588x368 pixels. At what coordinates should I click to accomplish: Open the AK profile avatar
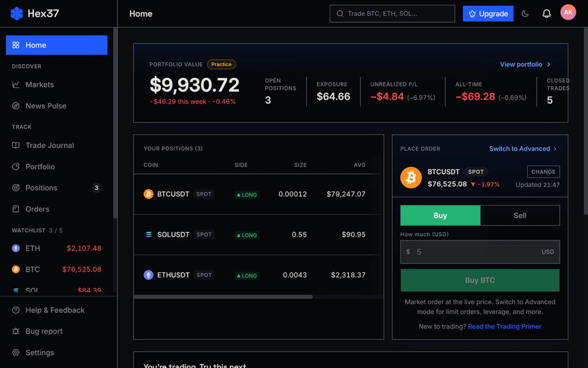pyautogui.click(x=568, y=12)
